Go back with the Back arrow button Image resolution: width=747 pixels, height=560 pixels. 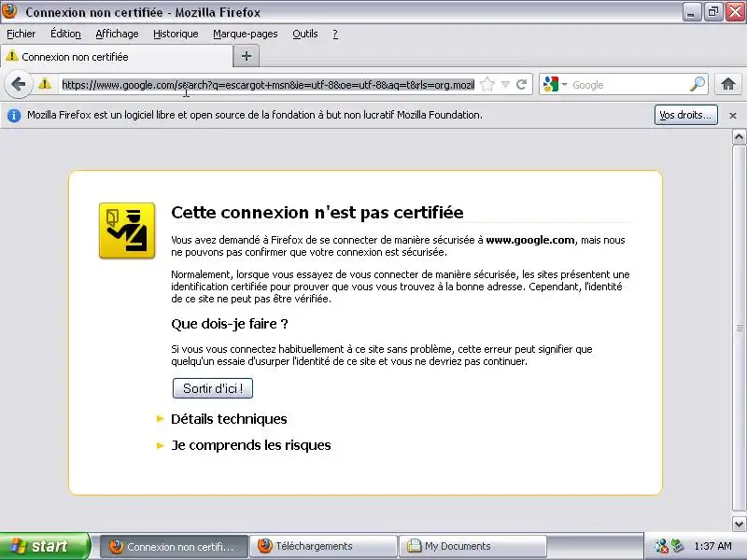pos(18,84)
